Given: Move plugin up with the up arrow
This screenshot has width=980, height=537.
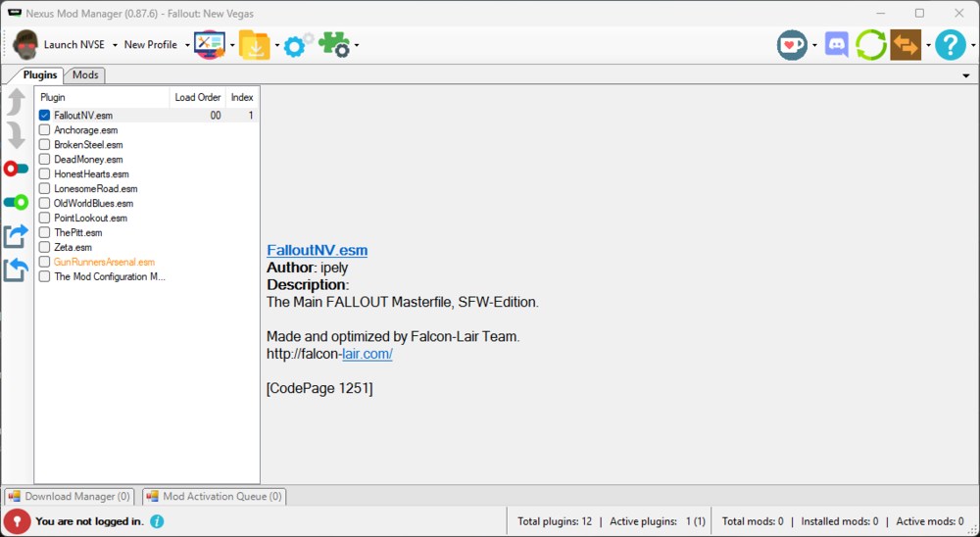Looking at the screenshot, I should pyautogui.click(x=16, y=102).
